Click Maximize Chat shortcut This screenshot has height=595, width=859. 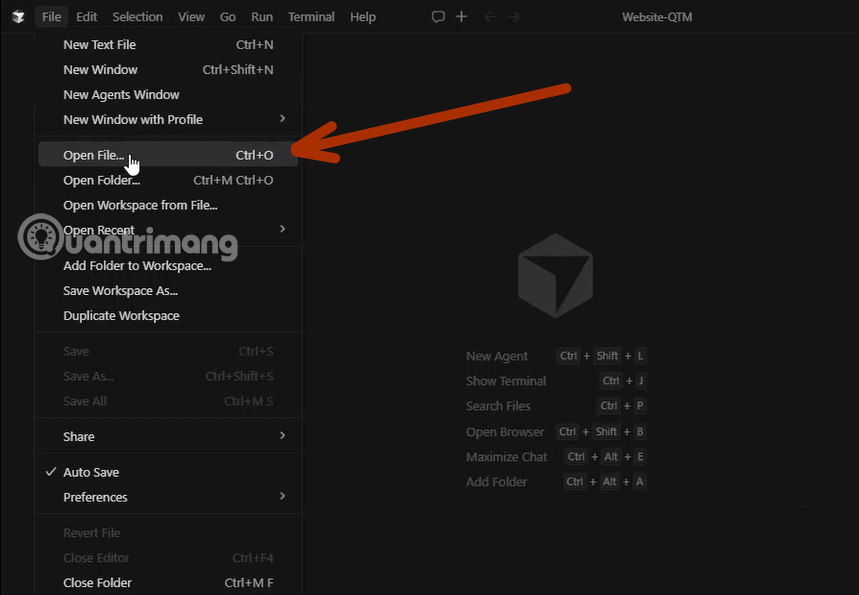tap(505, 456)
